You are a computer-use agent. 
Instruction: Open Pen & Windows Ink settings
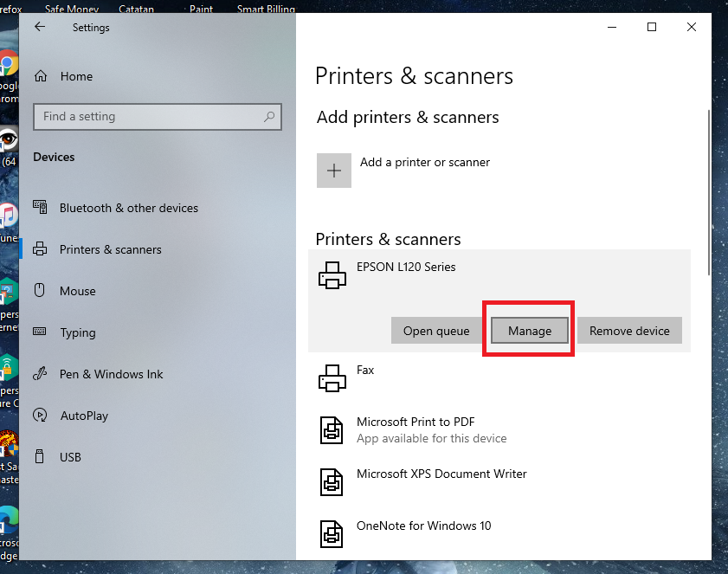pyautogui.click(x=111, y=374)
